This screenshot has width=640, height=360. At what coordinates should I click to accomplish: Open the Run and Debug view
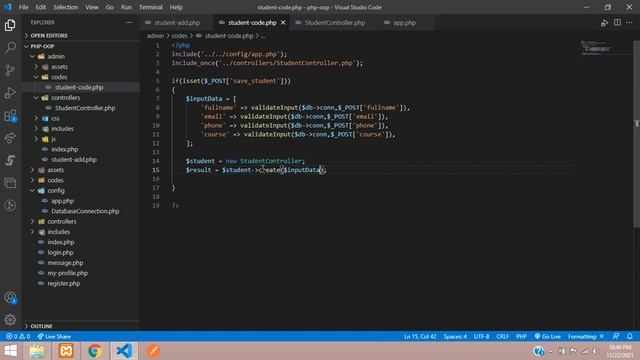coord(10,93)
